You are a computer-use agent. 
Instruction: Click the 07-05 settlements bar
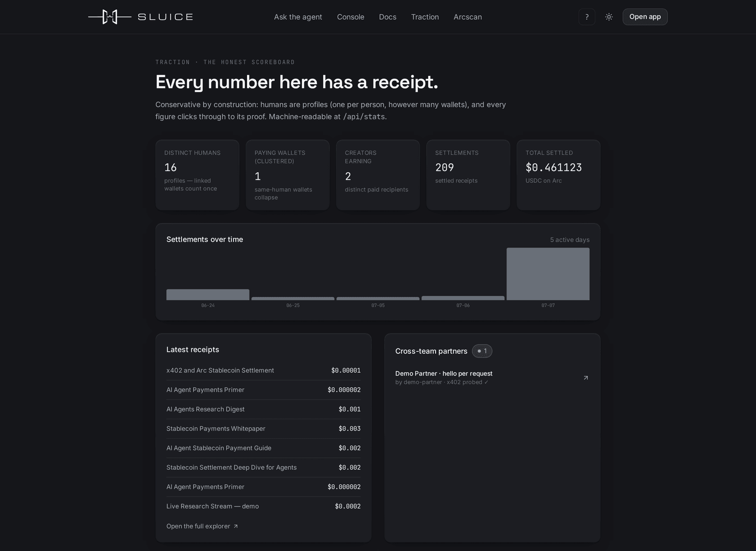point(378,298)
